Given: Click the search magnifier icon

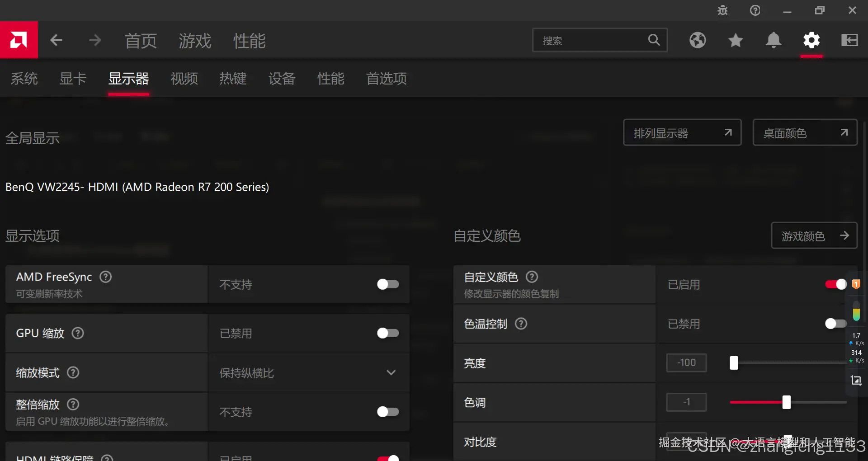Looking at the screenshot, I should pos(654,40).
